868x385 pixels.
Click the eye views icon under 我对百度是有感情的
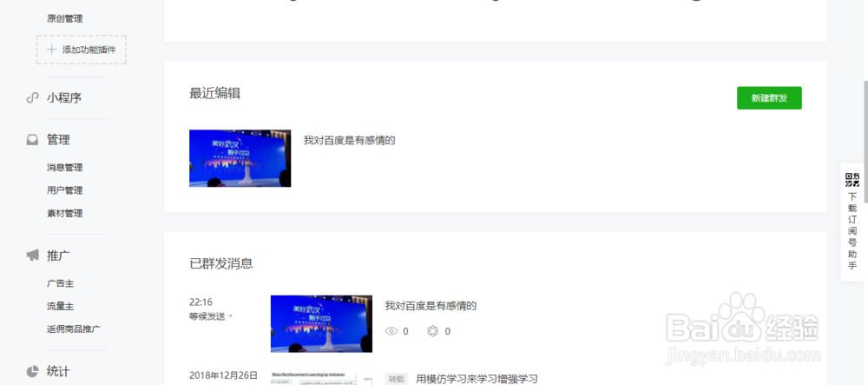click(x=391, y=331)
